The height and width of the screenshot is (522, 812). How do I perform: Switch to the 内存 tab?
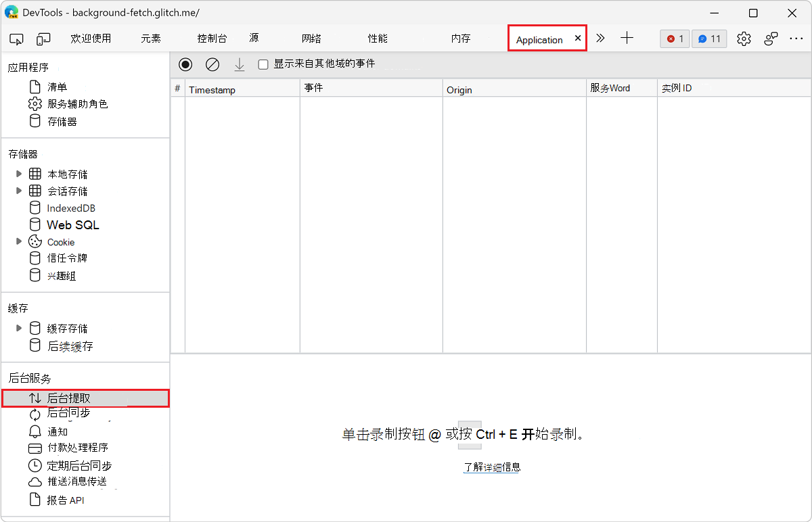[461, 39]
